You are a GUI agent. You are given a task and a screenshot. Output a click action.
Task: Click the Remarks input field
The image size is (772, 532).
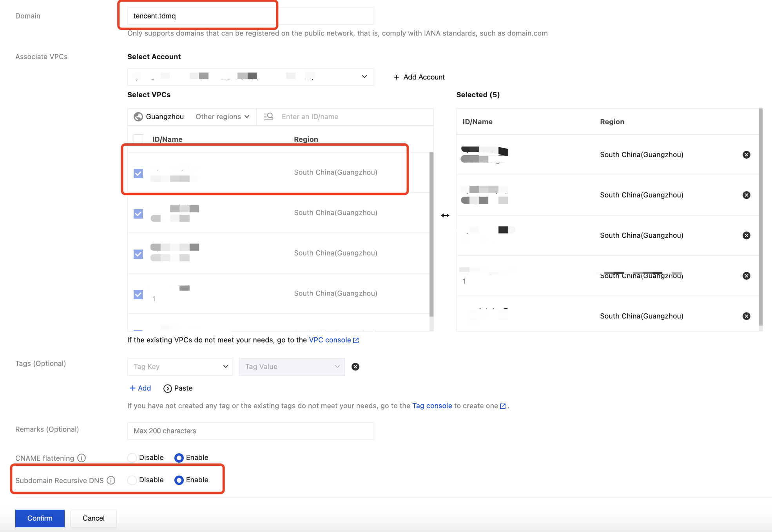click(x=250, y=431)
